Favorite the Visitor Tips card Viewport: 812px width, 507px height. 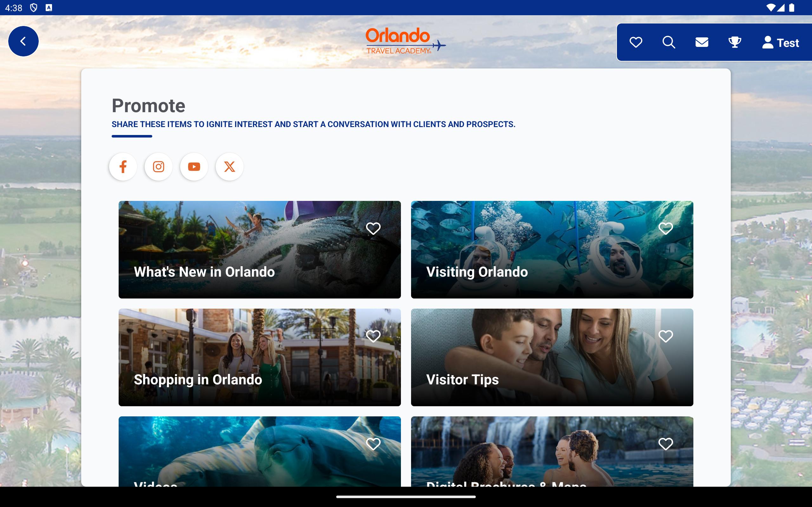coord(666,336)
